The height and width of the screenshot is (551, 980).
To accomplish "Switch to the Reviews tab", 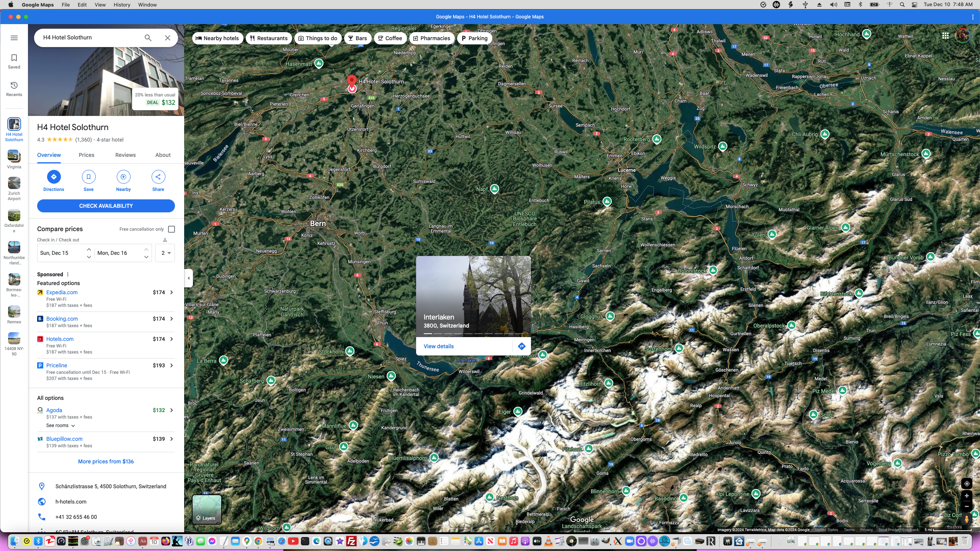I will click(x=125, y=155).
